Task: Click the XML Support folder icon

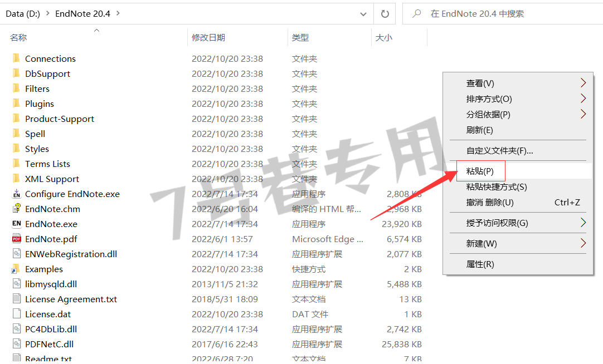Action: 16,179
